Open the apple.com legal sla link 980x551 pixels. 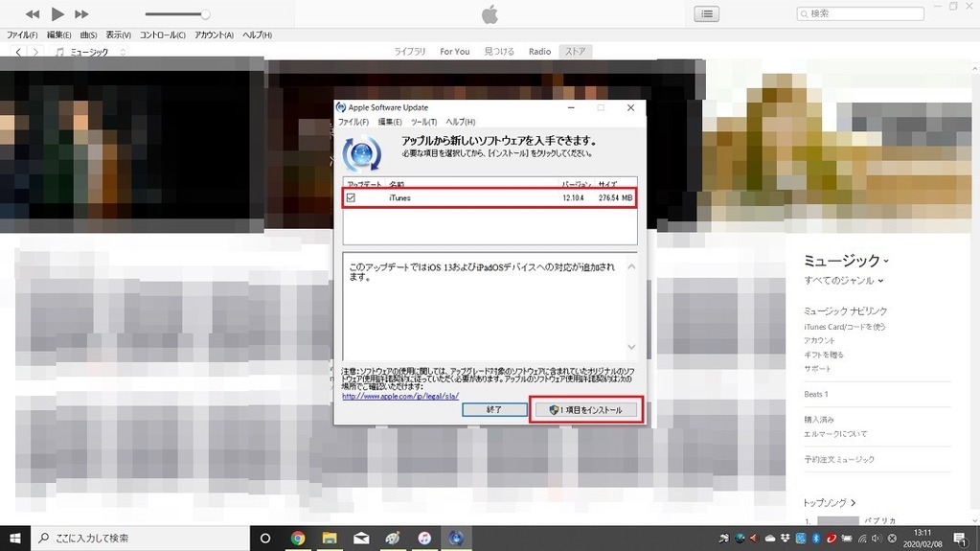400,396
